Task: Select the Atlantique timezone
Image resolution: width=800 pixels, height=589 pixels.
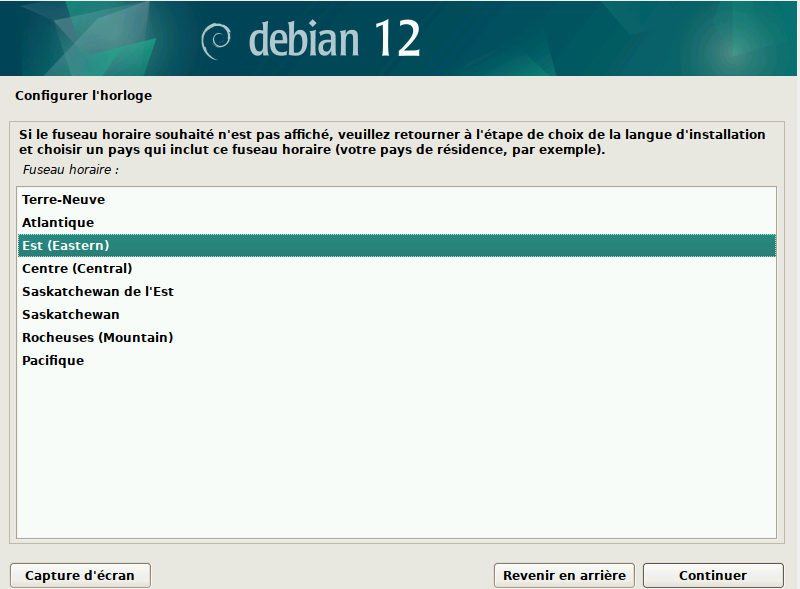Action: pos(57,222)
